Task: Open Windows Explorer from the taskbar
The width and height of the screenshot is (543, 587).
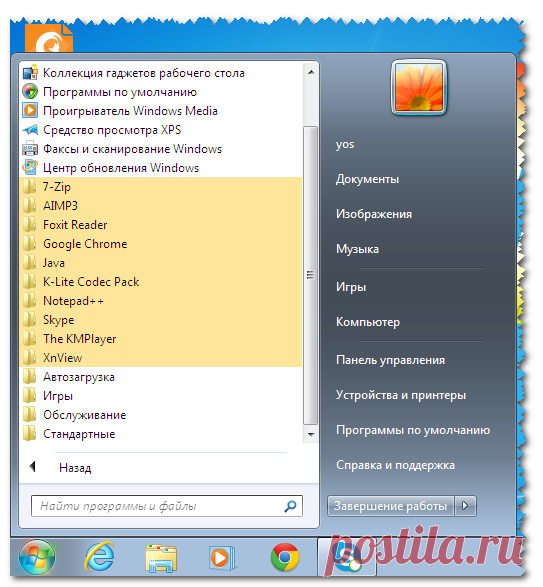Action: coord(161,558)
